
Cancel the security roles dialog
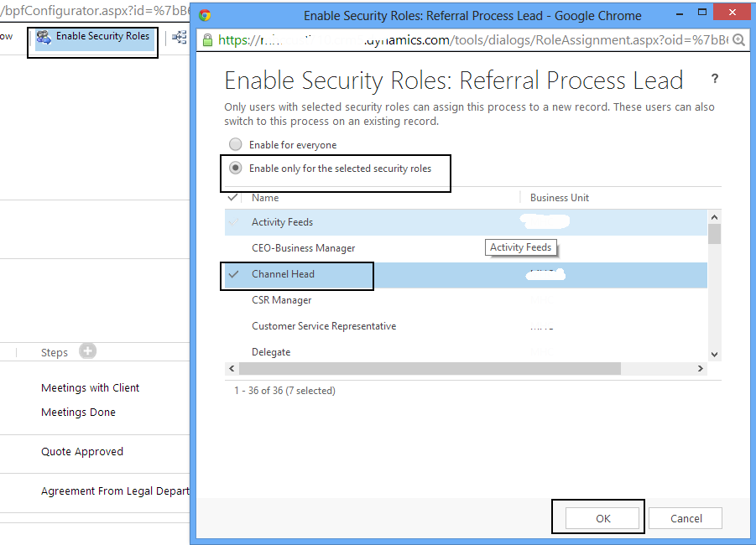pos(686,518)
